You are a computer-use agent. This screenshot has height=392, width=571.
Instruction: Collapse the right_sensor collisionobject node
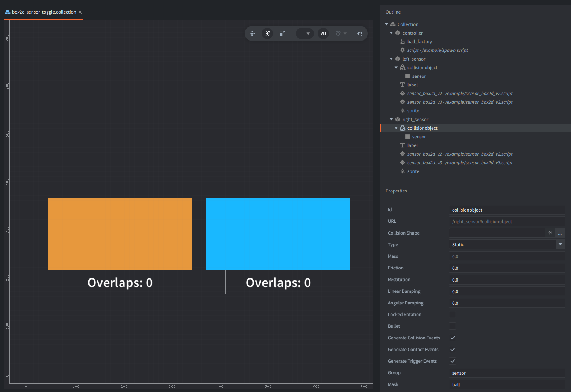point(396,128)
